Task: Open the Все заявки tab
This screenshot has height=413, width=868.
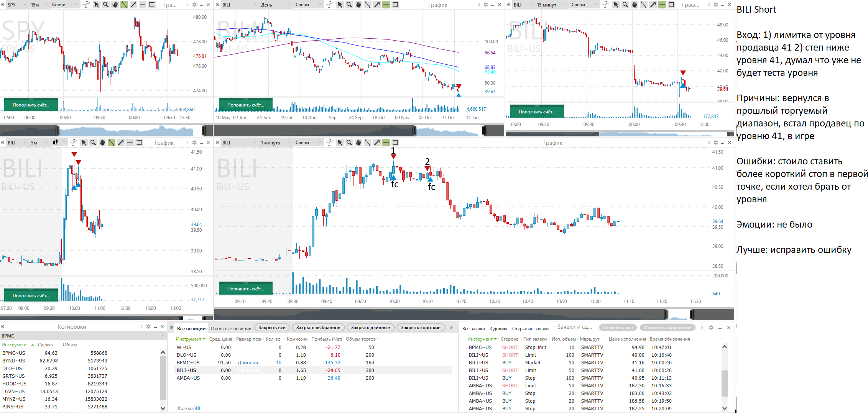Action: tap(473, 328)
